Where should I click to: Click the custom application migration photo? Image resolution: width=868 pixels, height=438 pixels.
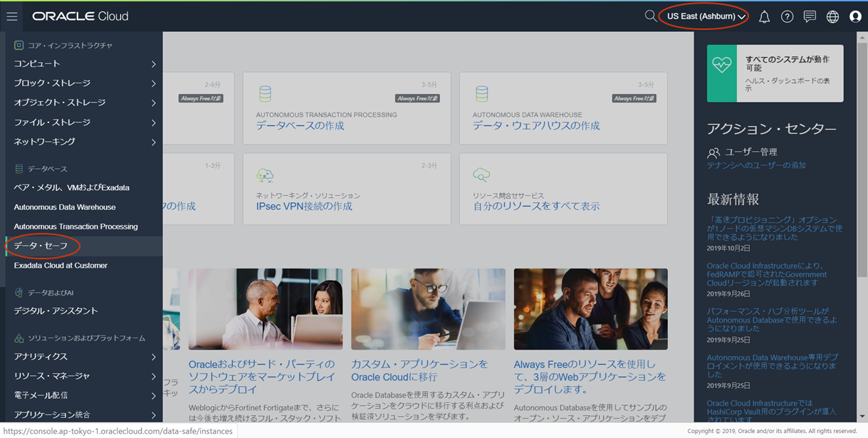coord(428,309)
